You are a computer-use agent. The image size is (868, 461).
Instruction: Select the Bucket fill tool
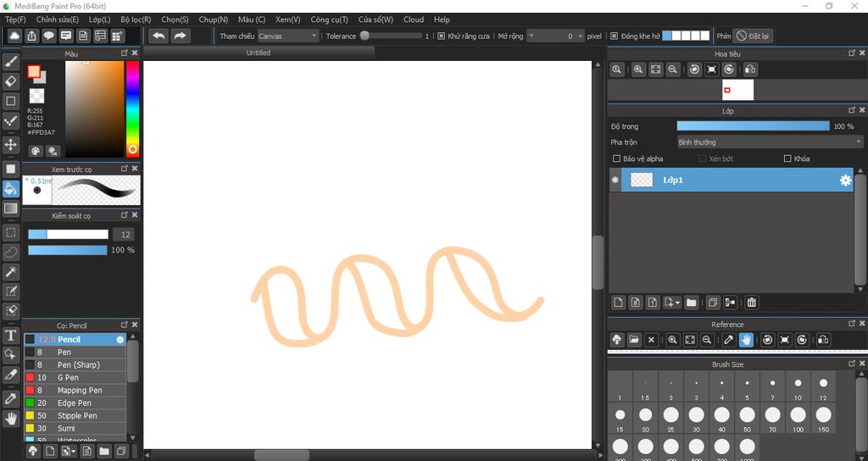tap(10, 189)
